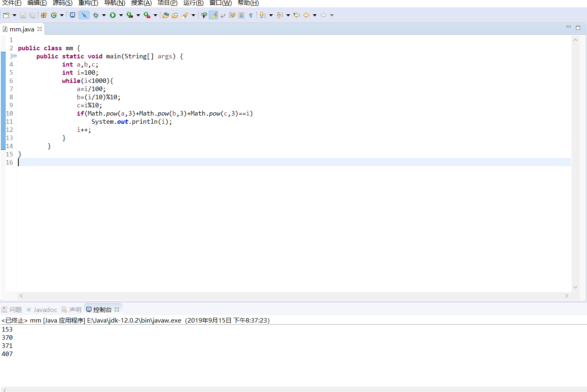This screenshot has width=587, height=392.
Task: Click the console output line 153
Action: click(x=7, y=330)
